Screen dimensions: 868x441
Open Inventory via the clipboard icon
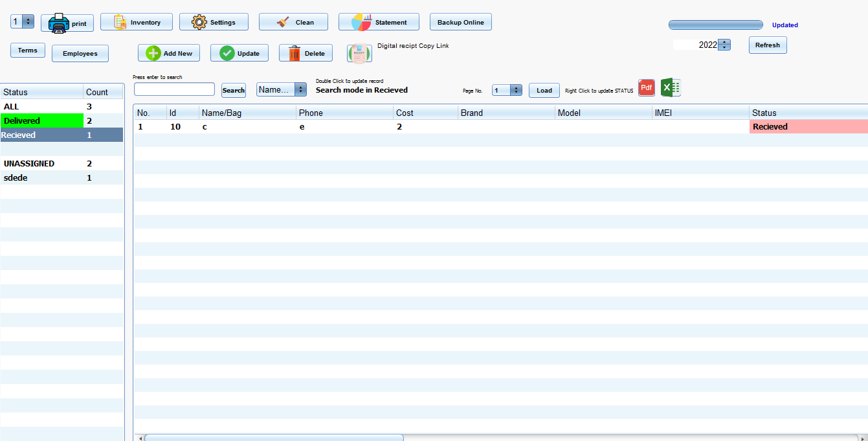pos(120,22)
